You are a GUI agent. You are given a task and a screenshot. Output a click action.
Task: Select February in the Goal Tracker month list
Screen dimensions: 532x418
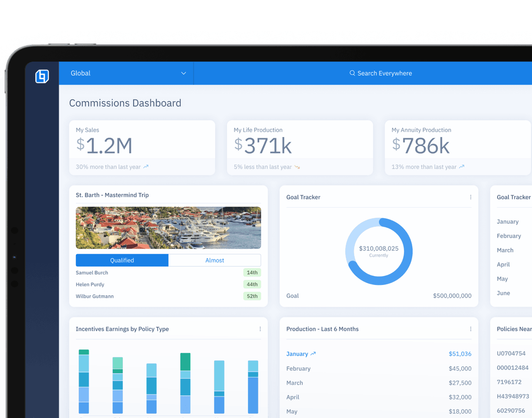click(x=509, y=236)
